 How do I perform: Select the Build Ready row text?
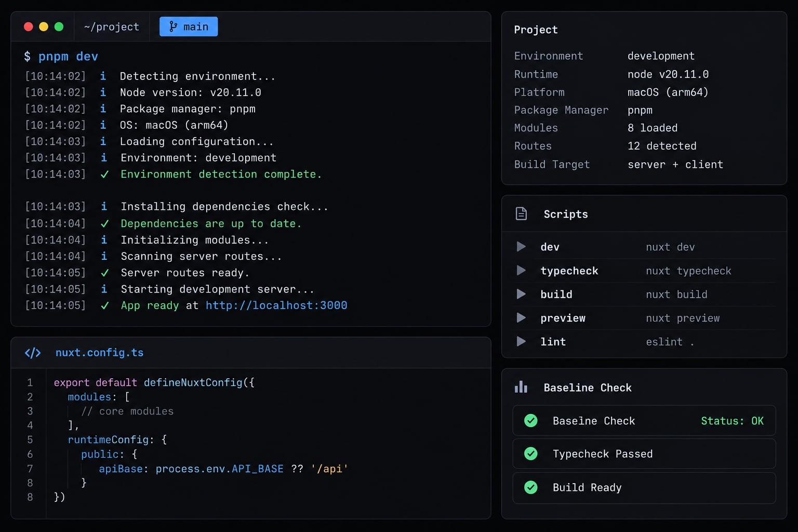[x=587, y=487]
